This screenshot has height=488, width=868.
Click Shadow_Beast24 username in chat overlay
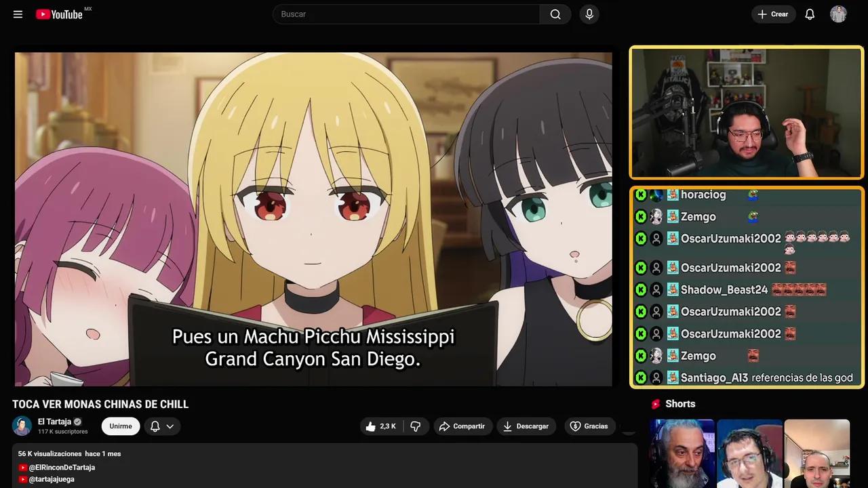click(x=724, y=290)
